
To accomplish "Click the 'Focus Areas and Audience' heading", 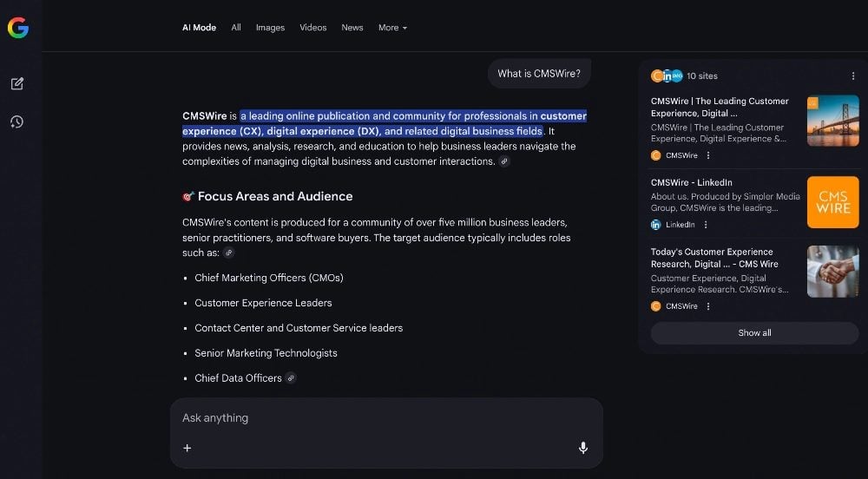I will click(275, 196).
